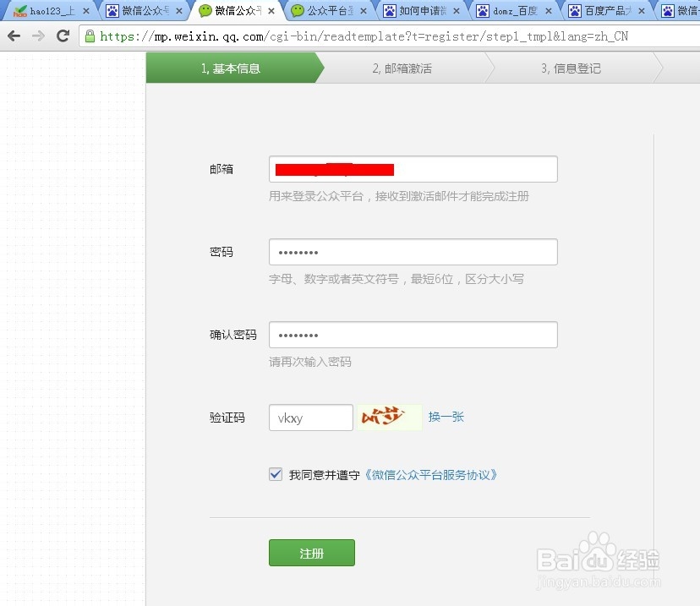Screen dimensions: 700x606
Task: Click step 3 信息登记
Action: pyautogui.click(x=571, y=68)
